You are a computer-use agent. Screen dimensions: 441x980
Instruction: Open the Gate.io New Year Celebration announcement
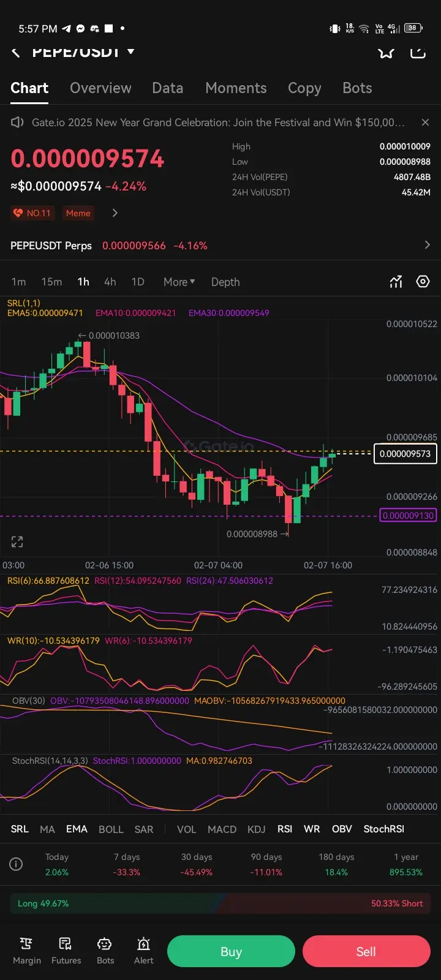click(218, 123)
